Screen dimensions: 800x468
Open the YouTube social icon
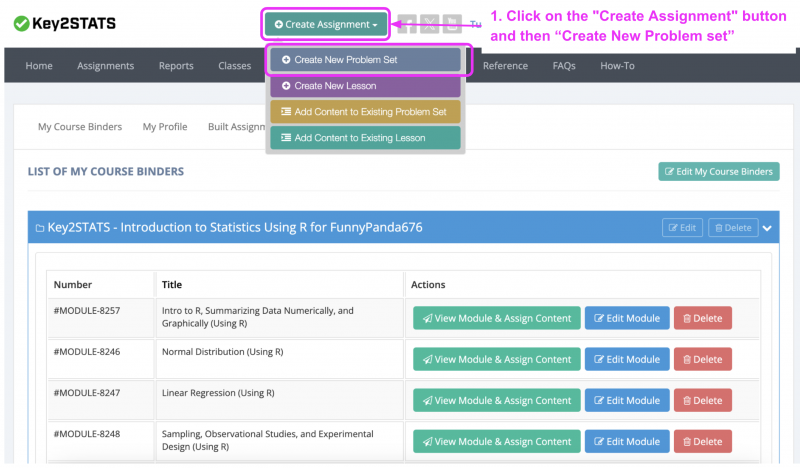[x=452, y=24]
